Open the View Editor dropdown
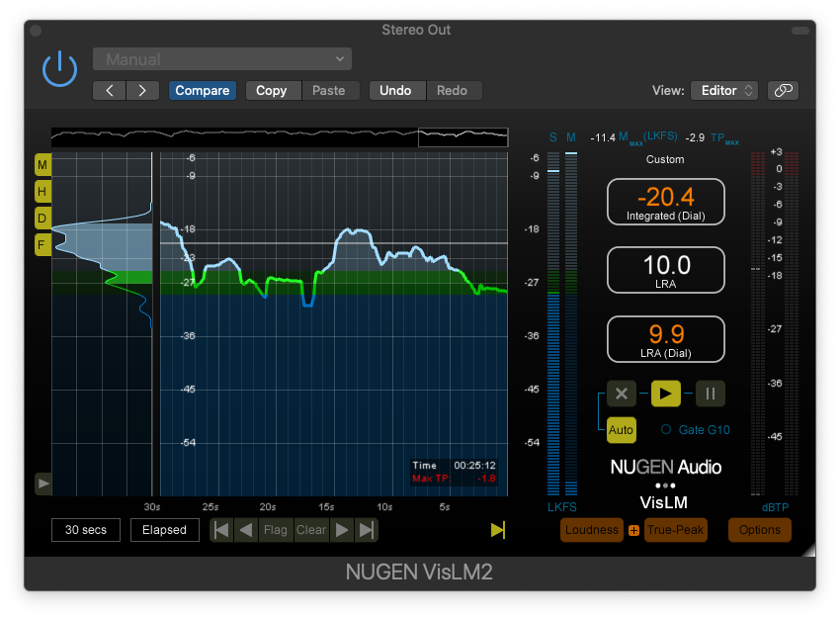The image size is (840, 619). pyautogui.click(x=723, y=90)
